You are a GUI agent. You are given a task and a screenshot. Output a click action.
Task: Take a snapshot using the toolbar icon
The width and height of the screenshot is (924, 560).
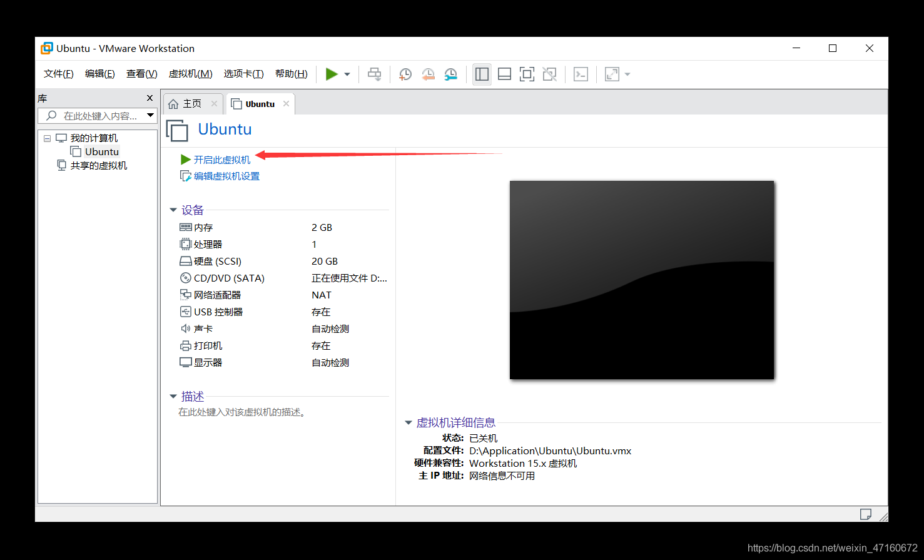405,74
